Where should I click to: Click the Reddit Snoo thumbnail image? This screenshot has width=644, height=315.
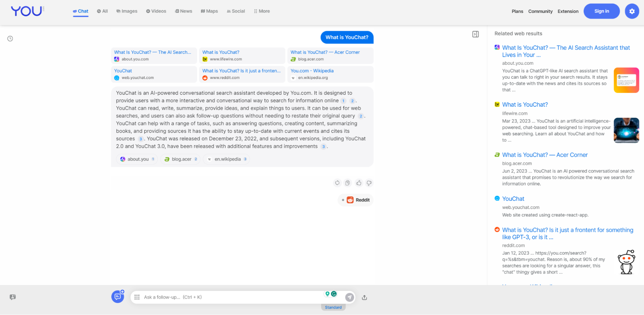pos(626,262)
